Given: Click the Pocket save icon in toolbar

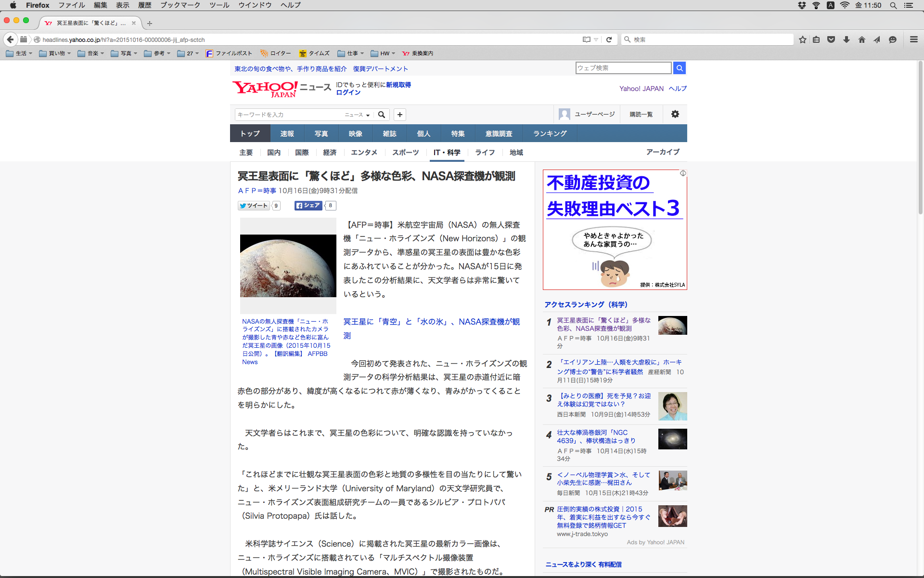Looking at the screenshot, I should (x=831, y=39).
